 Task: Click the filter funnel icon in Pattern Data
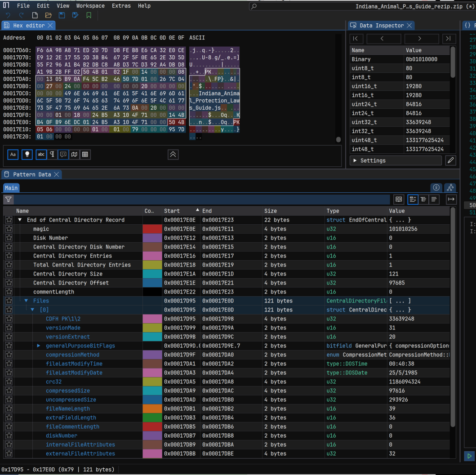(x=9, y=199)
